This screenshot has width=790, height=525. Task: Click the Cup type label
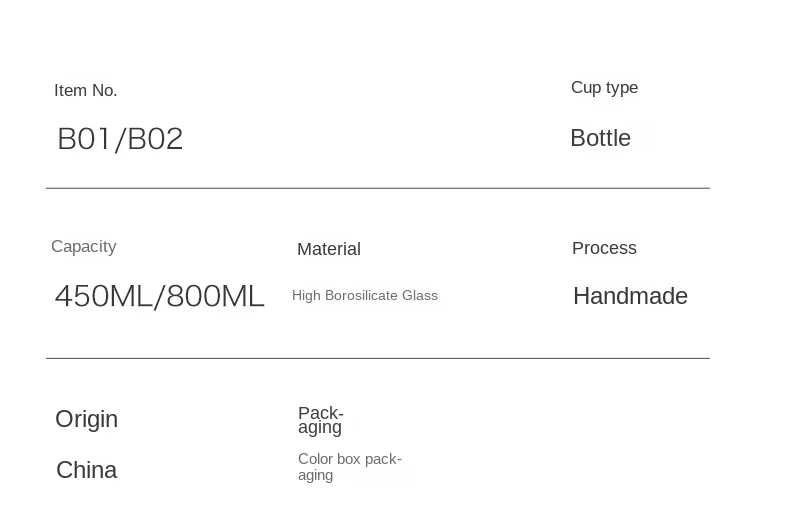605,88
